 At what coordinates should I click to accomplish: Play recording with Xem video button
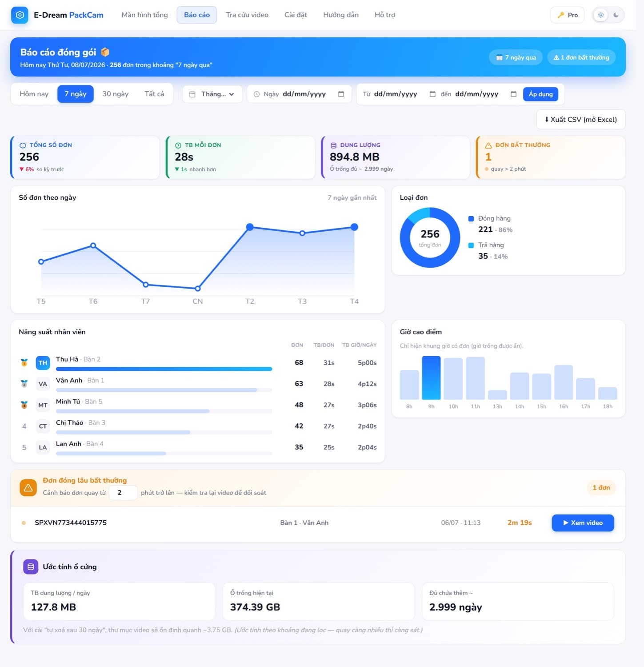coord(583,523)
